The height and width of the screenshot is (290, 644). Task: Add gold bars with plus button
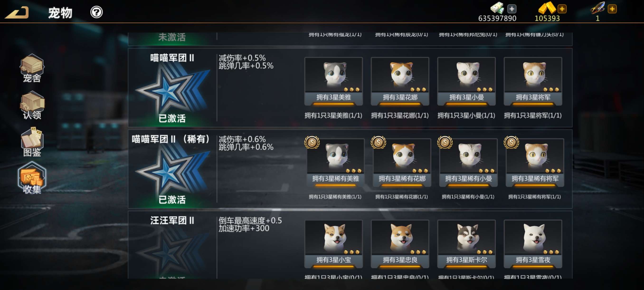tap(562, 9)
